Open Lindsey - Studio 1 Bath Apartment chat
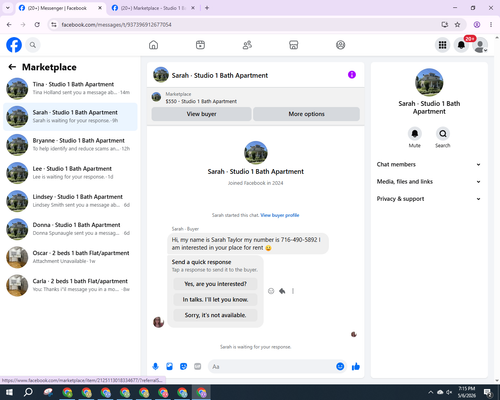The image size is (500, 400). click(x=70, y=201)
